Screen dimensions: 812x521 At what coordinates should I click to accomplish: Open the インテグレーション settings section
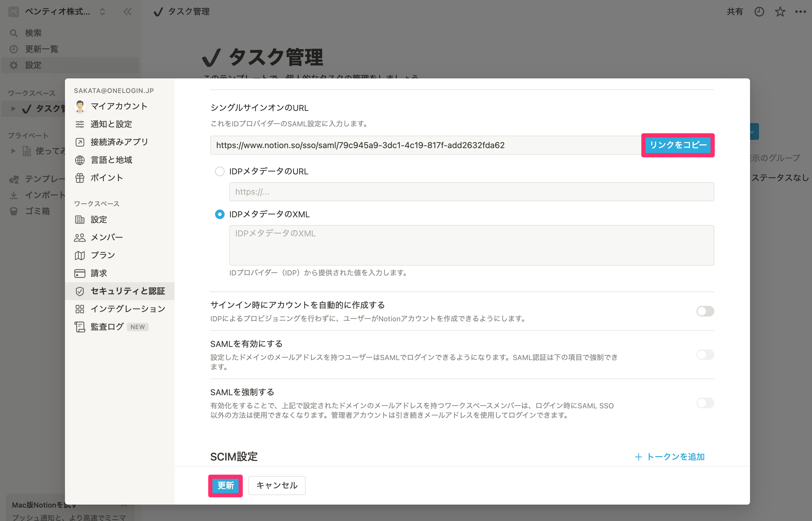[x=120, y=309]
